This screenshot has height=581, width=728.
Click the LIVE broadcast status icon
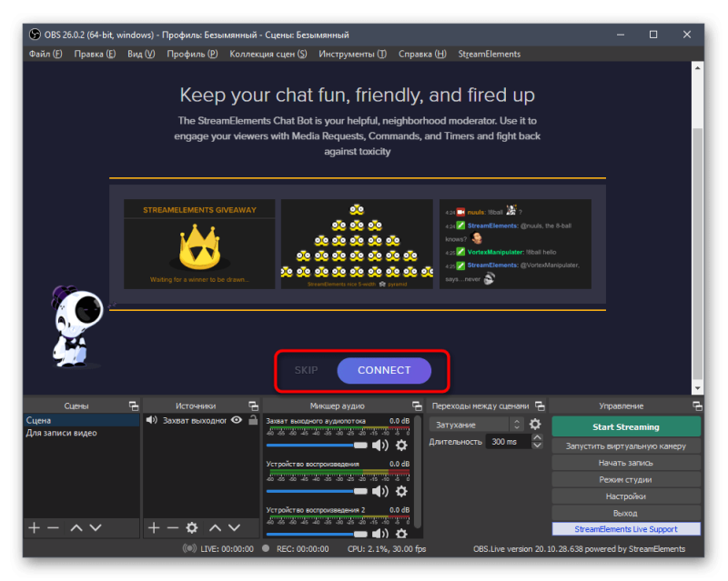189,548
